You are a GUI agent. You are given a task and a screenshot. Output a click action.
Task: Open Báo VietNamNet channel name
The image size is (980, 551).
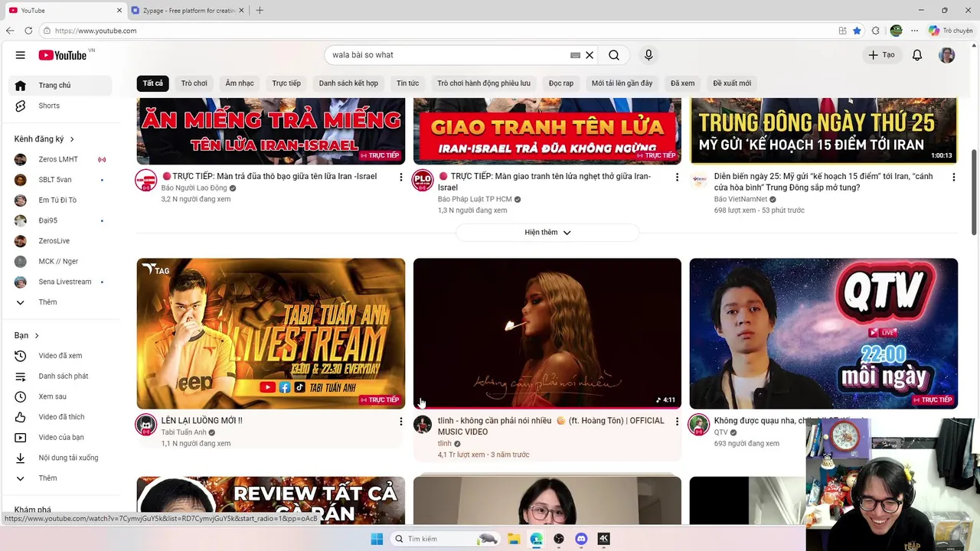point(740,199)
